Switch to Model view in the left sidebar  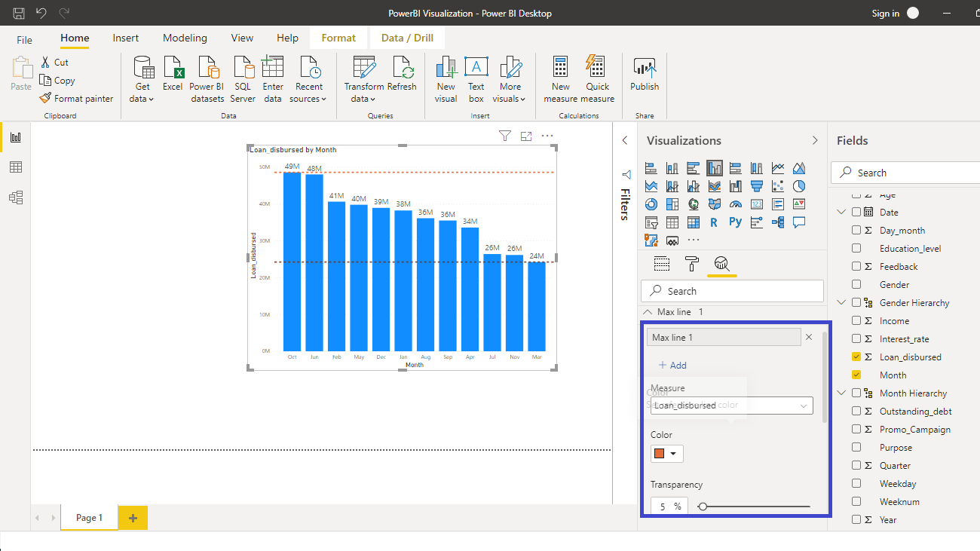coord(16,197)
